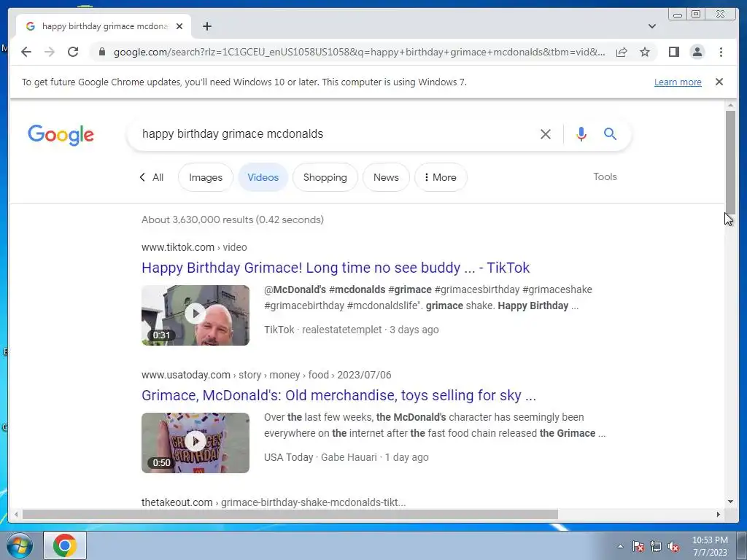Open Happy Birthday Grimace TikTok result
The image size is (747, 560).
pyautogui.click(x=336, y=268)
